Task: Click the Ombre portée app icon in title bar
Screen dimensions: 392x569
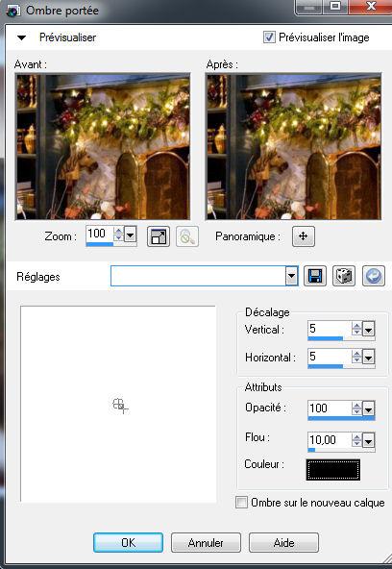Action: pyautogui.click(x=13, y=11)
